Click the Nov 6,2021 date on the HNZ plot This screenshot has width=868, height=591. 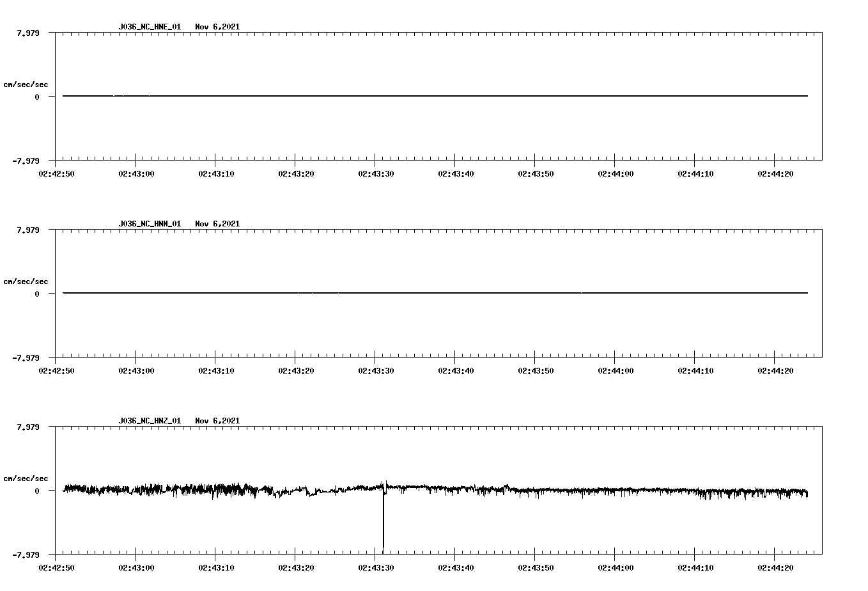[x=217, y=421]
